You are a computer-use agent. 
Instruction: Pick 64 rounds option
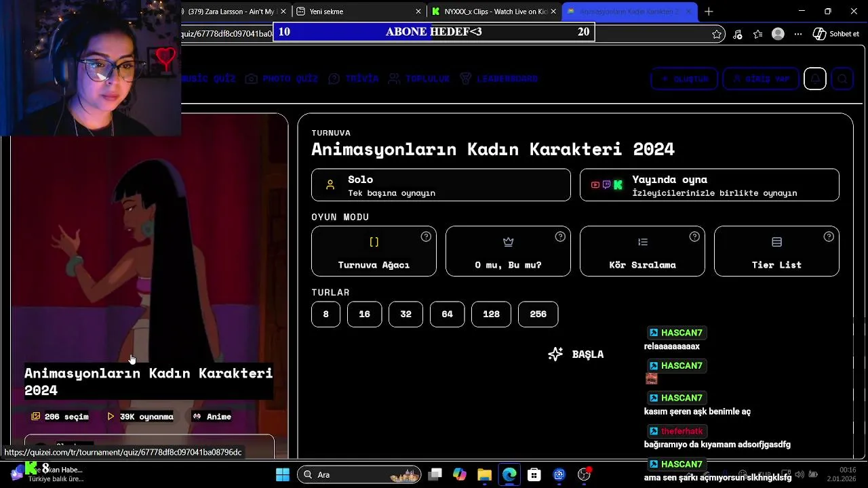click(447, 314)
